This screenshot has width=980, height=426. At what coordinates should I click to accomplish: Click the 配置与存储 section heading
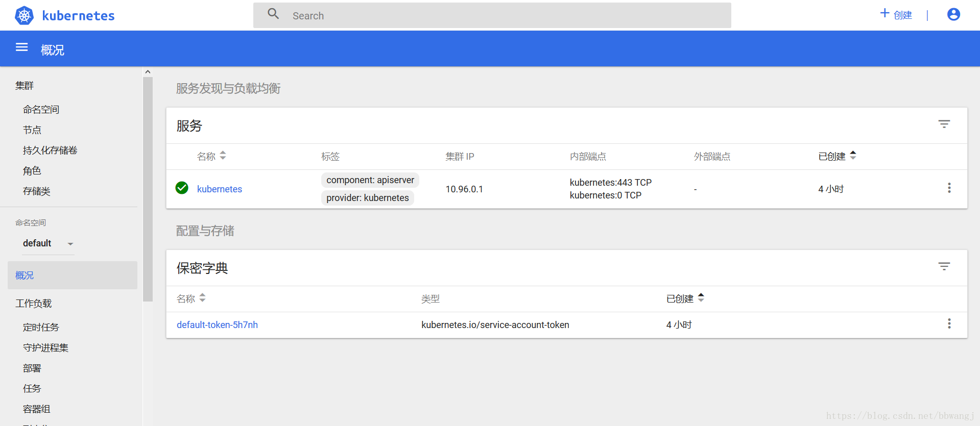pyautogui.click(x=205, y=231)
